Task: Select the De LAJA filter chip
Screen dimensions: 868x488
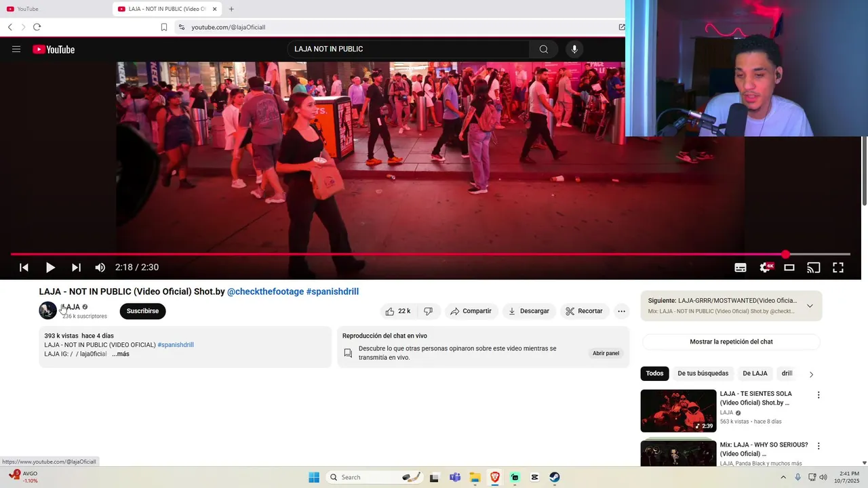Action: click(755, 373)
